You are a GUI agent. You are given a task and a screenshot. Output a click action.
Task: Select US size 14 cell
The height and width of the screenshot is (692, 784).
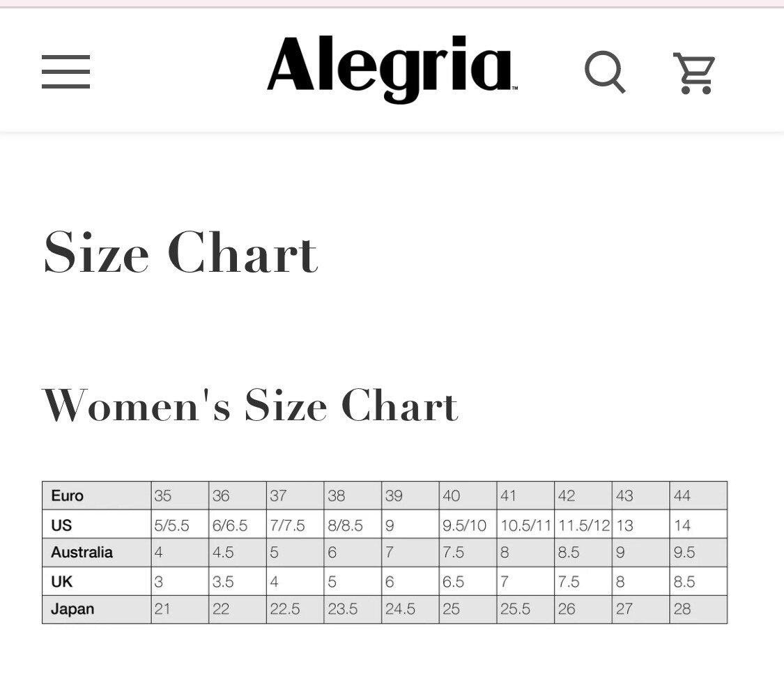coord(698,524)
